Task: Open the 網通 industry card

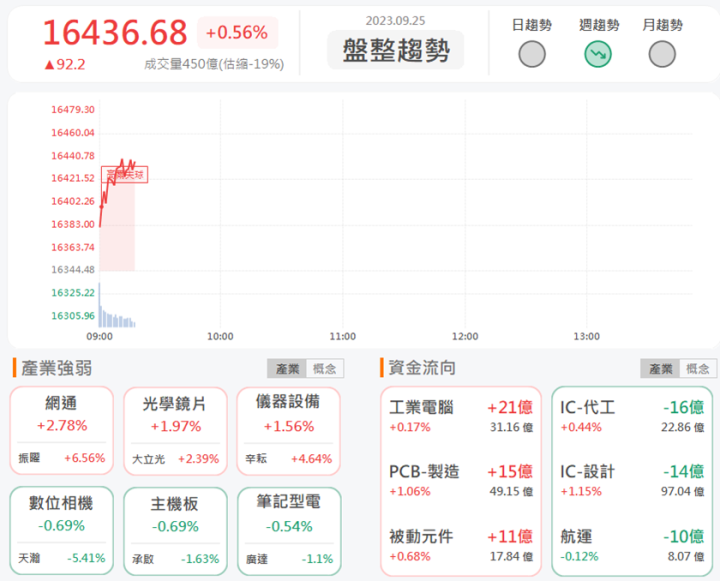Action: pos(62,430)
